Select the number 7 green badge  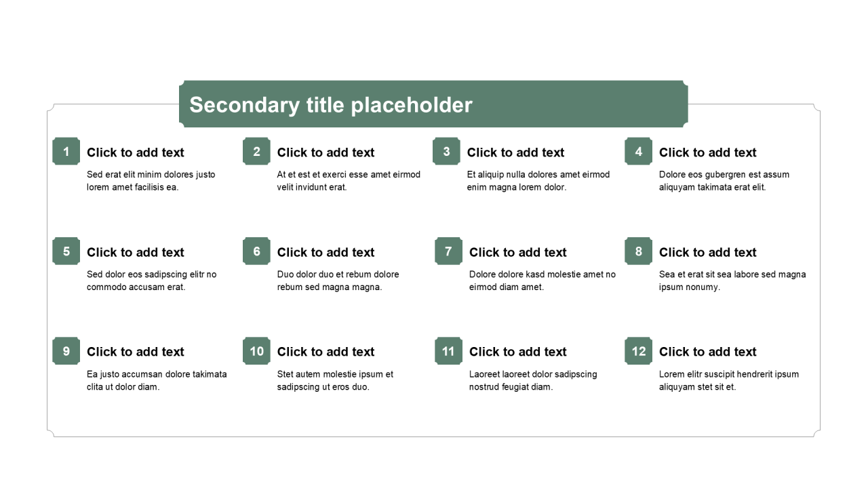click(x=448, y=251)
